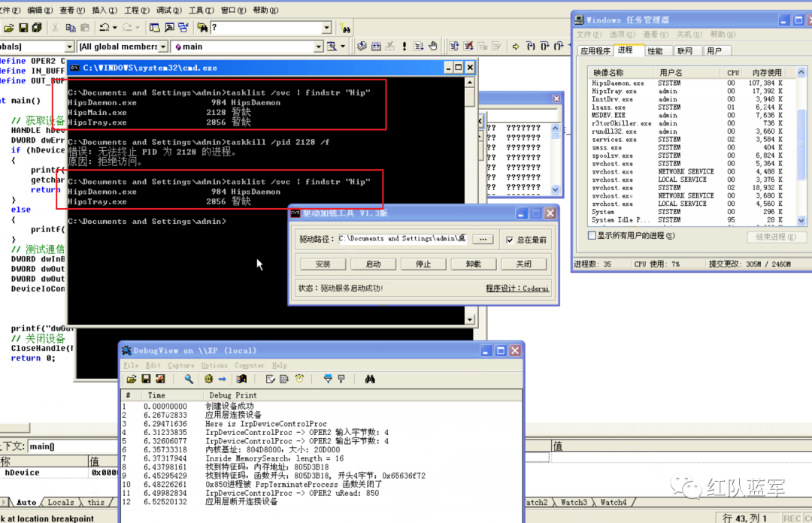Sort by 内存使用 column header
The width and height of the screenshot is (812, 523).
(765, 72)
